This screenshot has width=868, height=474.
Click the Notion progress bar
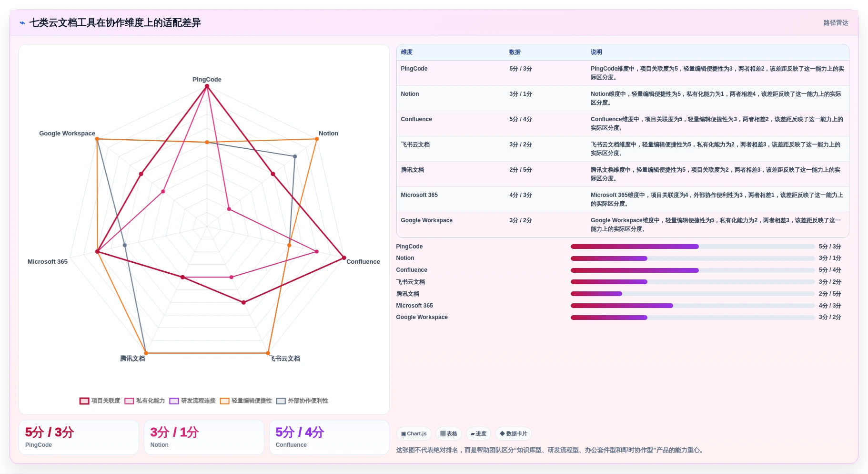(693, 258)
